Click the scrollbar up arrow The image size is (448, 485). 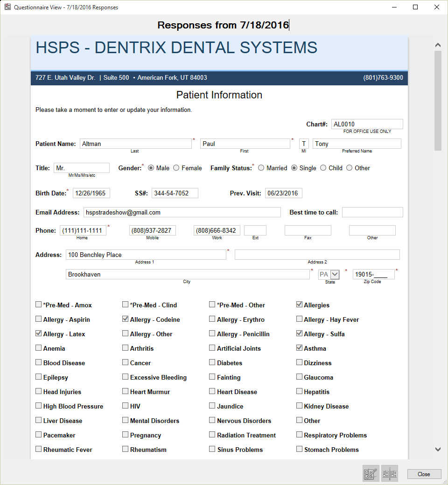pos(438,45)
